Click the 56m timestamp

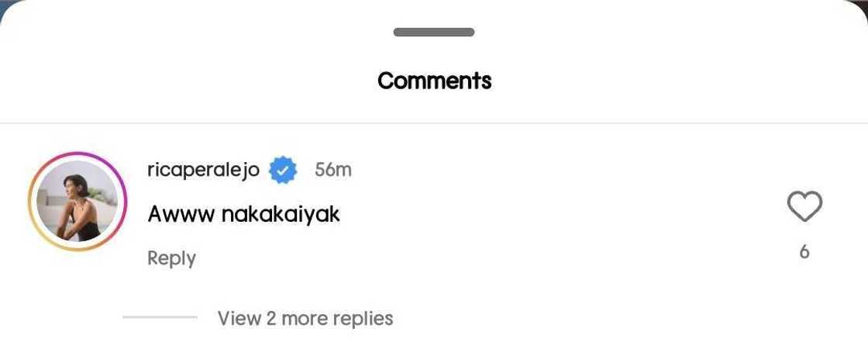[333, 170]
